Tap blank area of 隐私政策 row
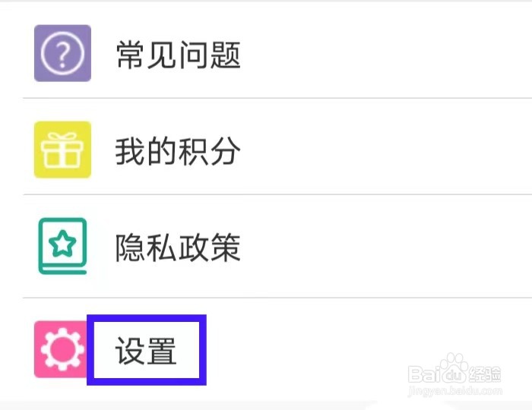The width and height of the screenshot is (532, 410). [383, 246]
